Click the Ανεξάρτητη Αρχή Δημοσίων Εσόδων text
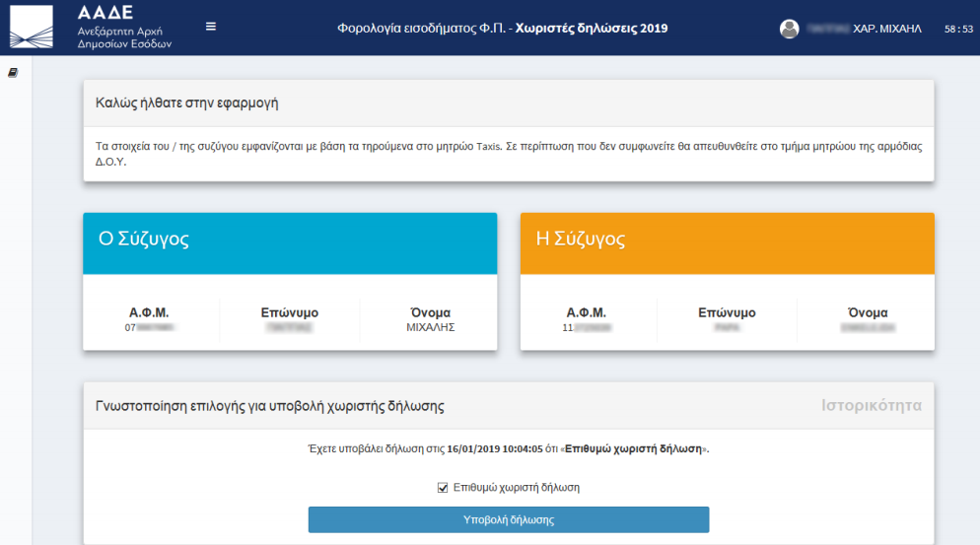 pos(124,37)
